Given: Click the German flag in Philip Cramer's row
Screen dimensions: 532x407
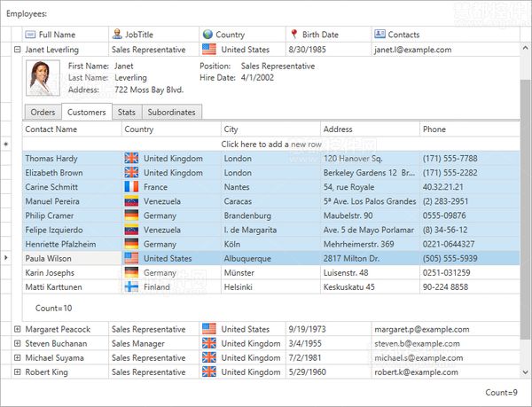Looking at the screenshot, I should click(131, 215).
